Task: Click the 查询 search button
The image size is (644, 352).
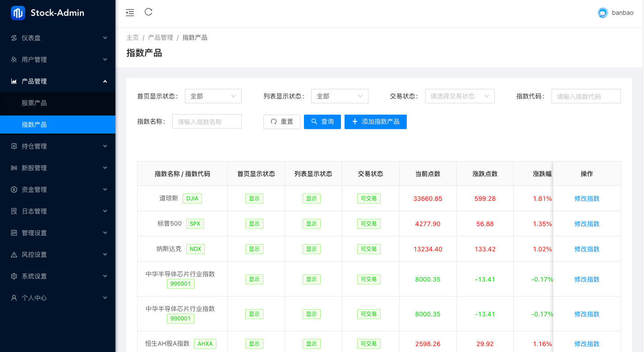Action: pos(322,122)
